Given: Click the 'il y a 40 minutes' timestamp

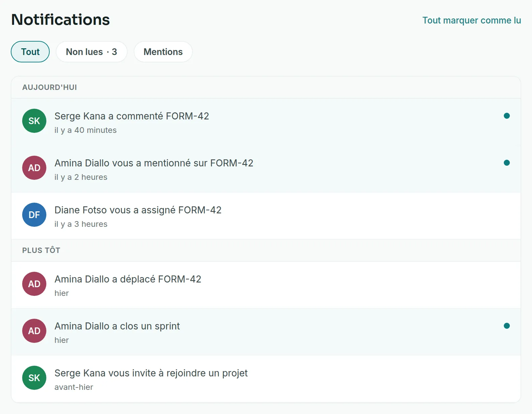Looking at the screenshot, I should 86,130.
